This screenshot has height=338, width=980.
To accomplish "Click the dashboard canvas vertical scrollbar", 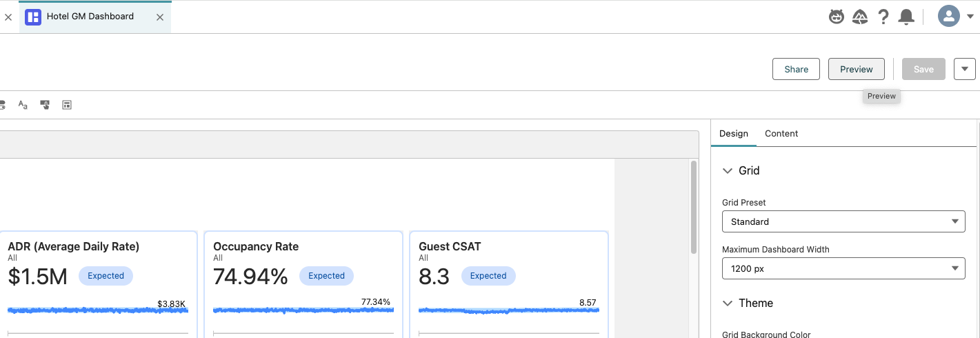I will click(694, 207).
